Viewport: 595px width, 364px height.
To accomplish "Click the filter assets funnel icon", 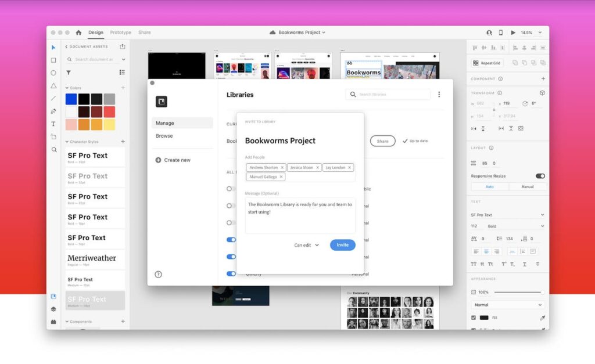I will (x=69, y=73).
